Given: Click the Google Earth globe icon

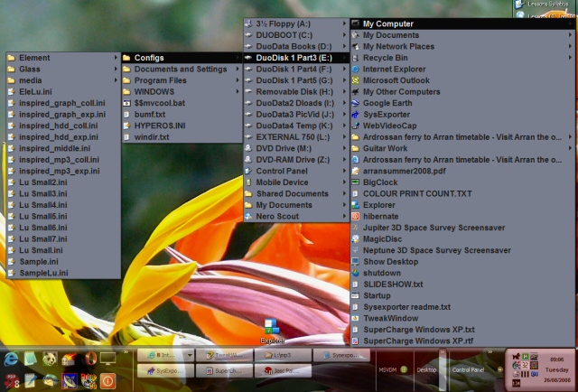Looking at the screenshot, I should (x=355, y=103).
